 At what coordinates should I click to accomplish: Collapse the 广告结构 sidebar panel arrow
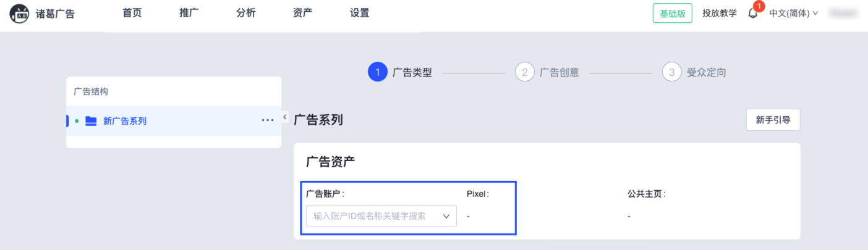[284, 117]
